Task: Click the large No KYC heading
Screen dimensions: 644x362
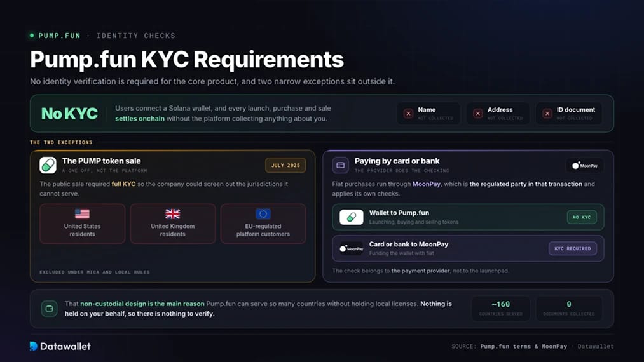Action: 69,113
